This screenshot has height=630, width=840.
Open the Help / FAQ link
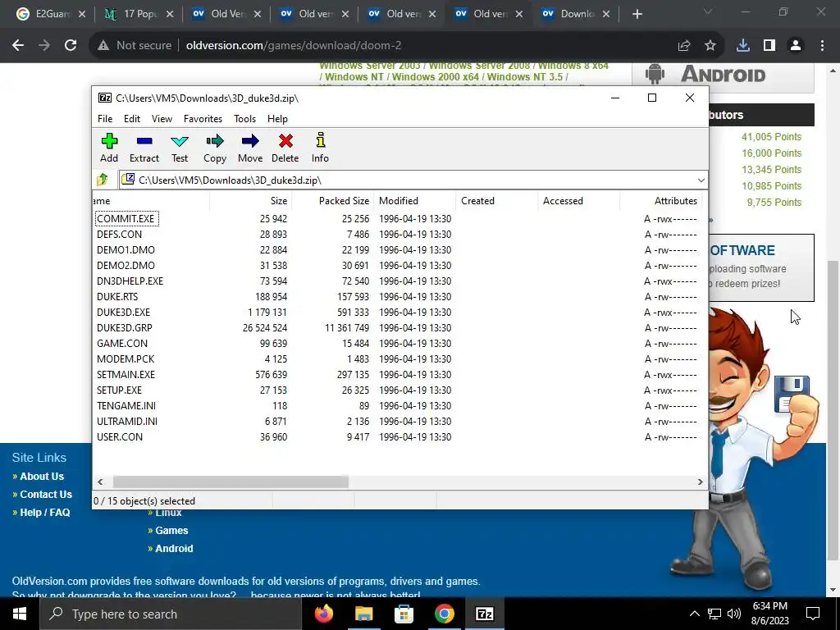(x=45, y=513)
